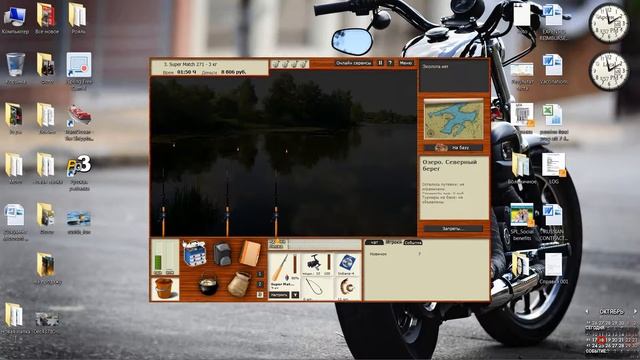Open the SPL_Social benefits file
The image size is (640, 360).
522,222
